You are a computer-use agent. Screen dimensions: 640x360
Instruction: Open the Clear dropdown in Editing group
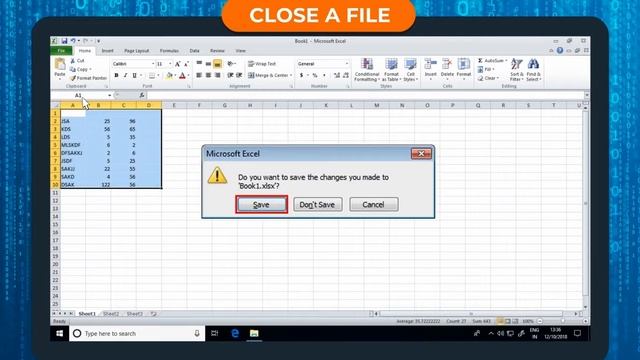click(488, 78)
